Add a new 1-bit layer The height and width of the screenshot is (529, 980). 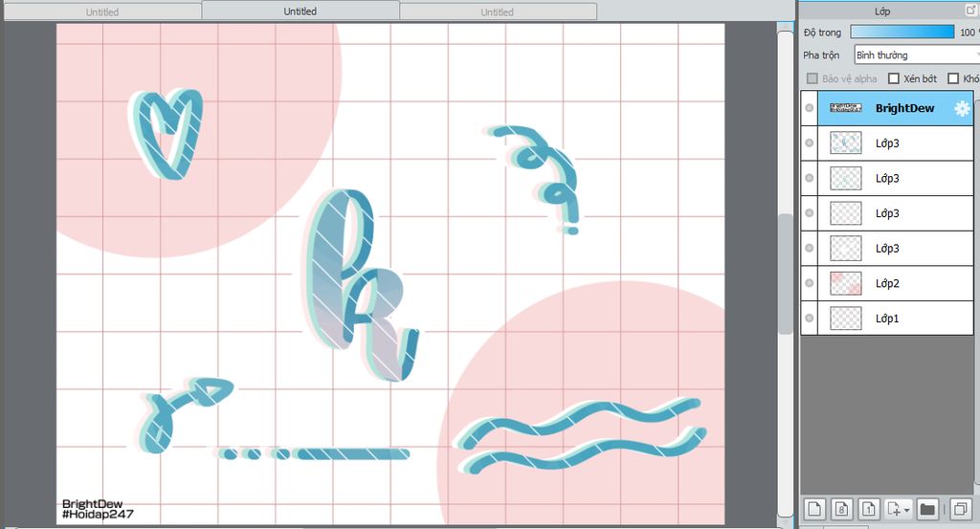[869, 509]
